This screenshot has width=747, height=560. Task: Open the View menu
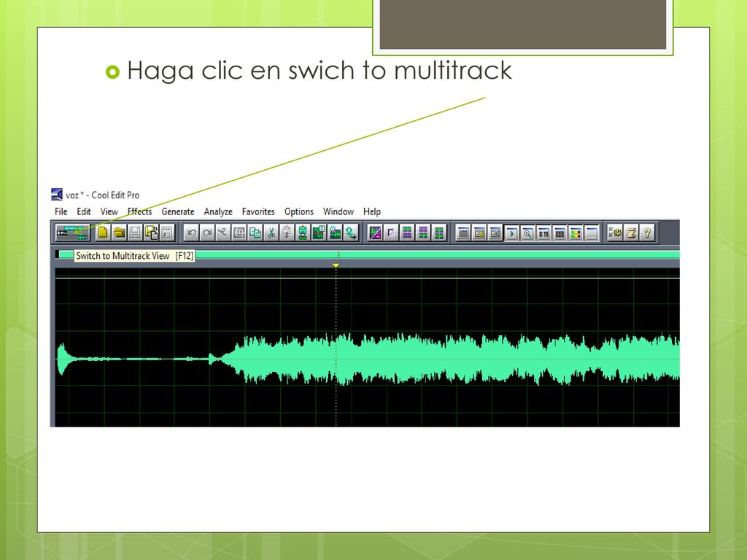click(109, 211)
